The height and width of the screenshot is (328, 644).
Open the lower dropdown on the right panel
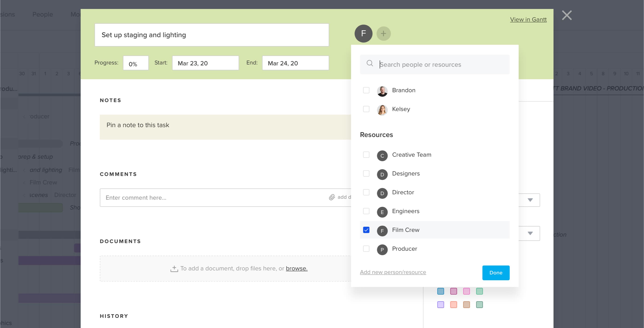coord(530,233)
